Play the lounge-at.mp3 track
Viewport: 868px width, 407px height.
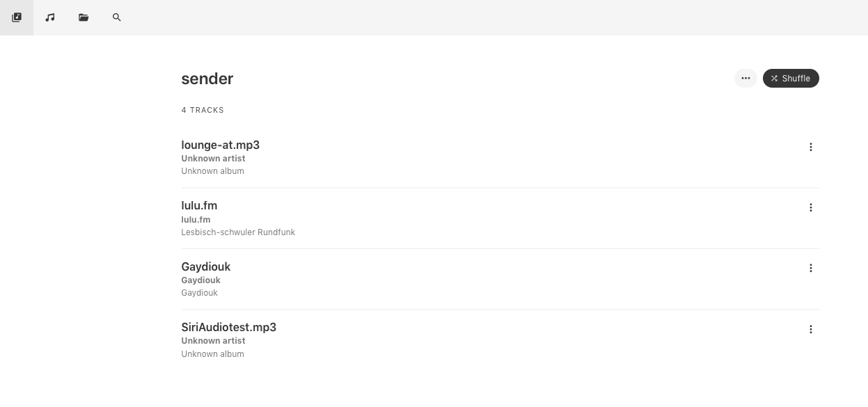point(220,145)
